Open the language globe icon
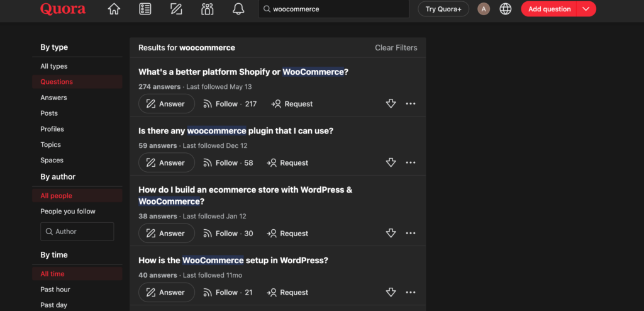This screenshot has height=311, width=644. [506, 9]
